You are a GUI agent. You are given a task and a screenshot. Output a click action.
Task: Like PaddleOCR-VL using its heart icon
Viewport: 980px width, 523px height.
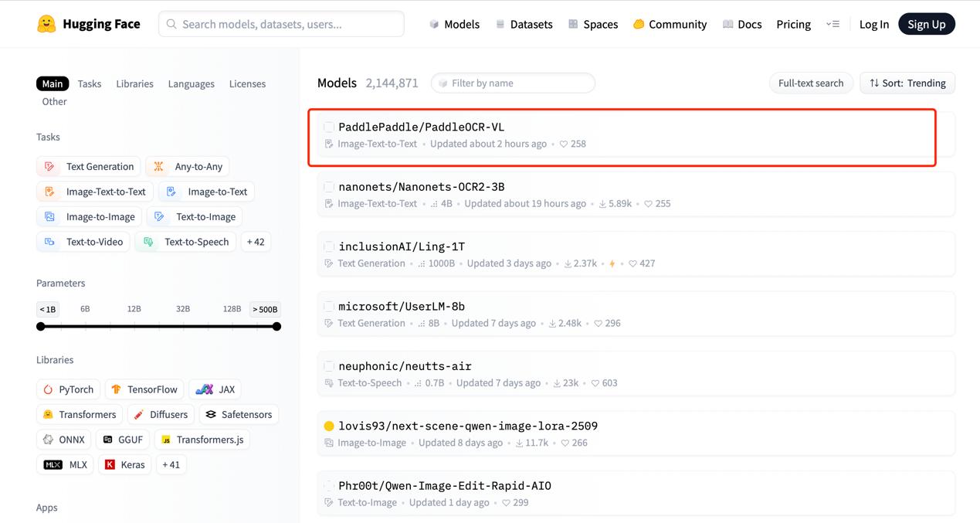point(564,144)
